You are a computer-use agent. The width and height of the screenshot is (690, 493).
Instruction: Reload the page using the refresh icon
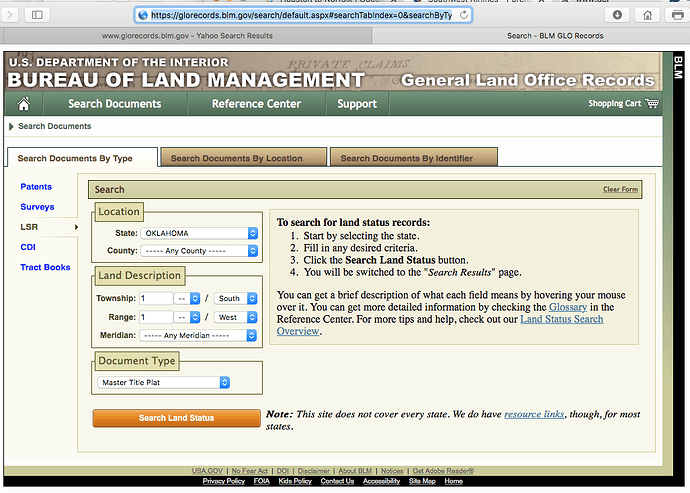tap(464, 15)
